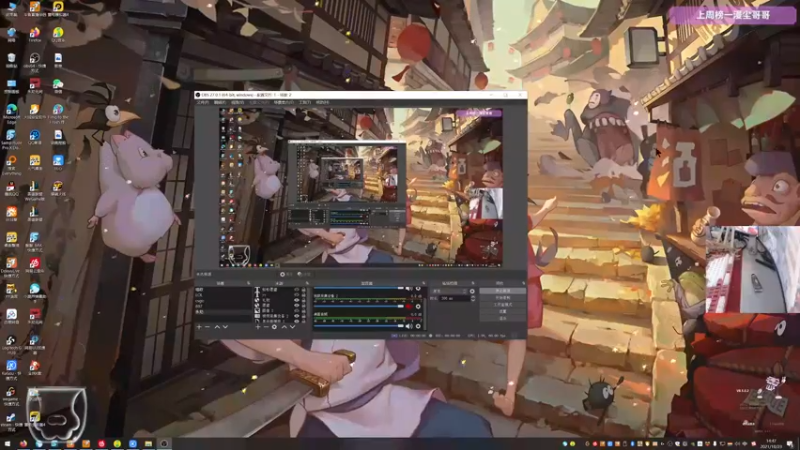
Task: Open the 编辑 menu in OBS
Action: tap(220, 102)
